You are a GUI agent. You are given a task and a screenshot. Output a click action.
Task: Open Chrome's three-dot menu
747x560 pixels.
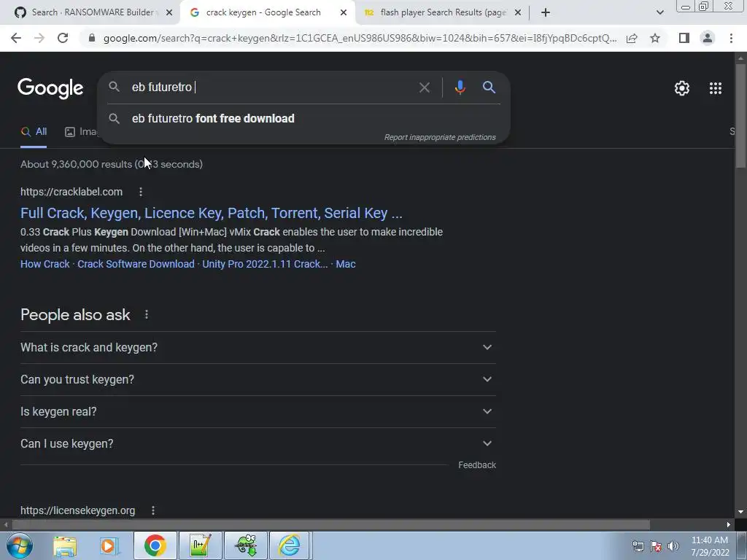point(731,38)
